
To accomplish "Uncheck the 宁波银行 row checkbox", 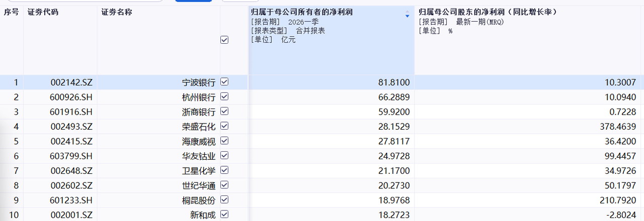I will point(224,82).
